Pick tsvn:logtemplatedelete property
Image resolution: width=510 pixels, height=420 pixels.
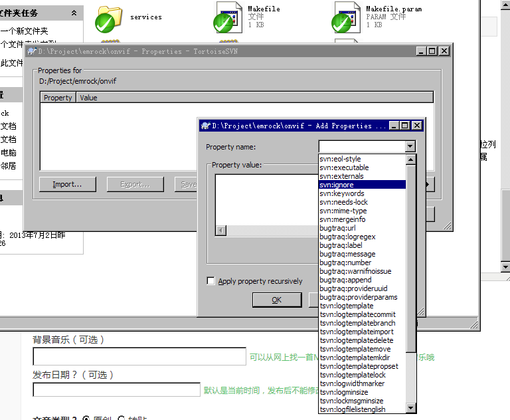(363, 340)
